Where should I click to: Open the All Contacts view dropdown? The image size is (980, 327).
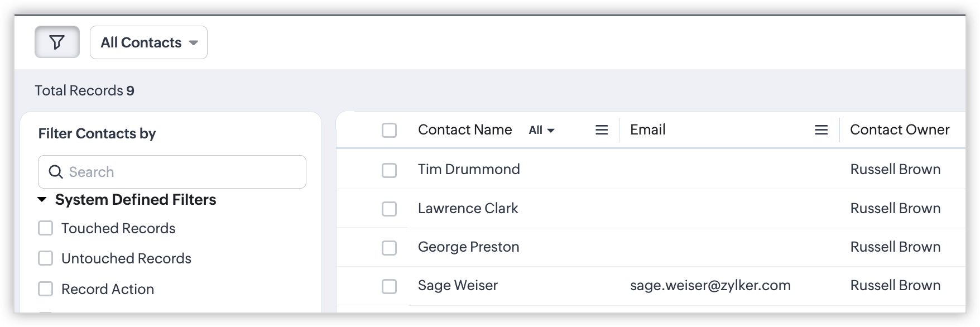(148, 42)
